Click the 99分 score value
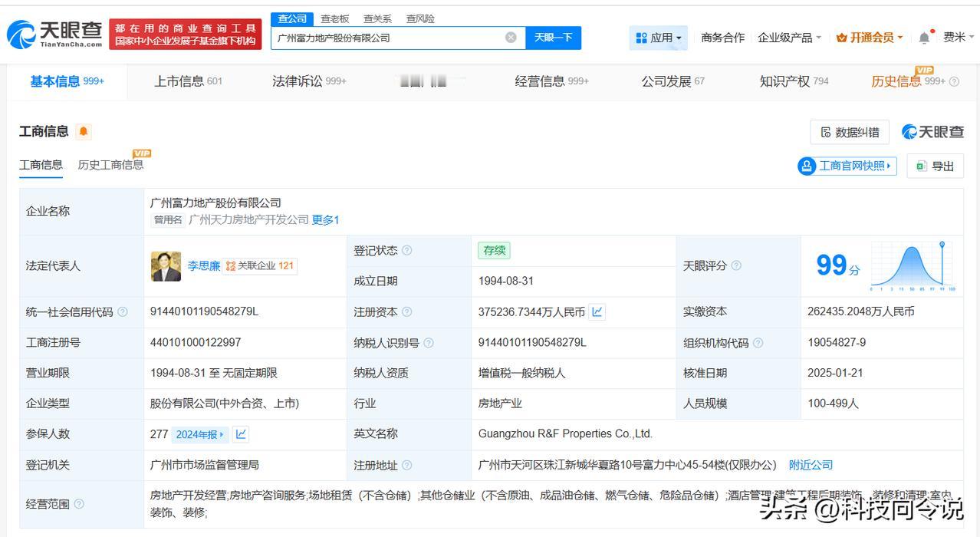The height and width of the screenshot is (537, 980). click(x=837, y=266)
